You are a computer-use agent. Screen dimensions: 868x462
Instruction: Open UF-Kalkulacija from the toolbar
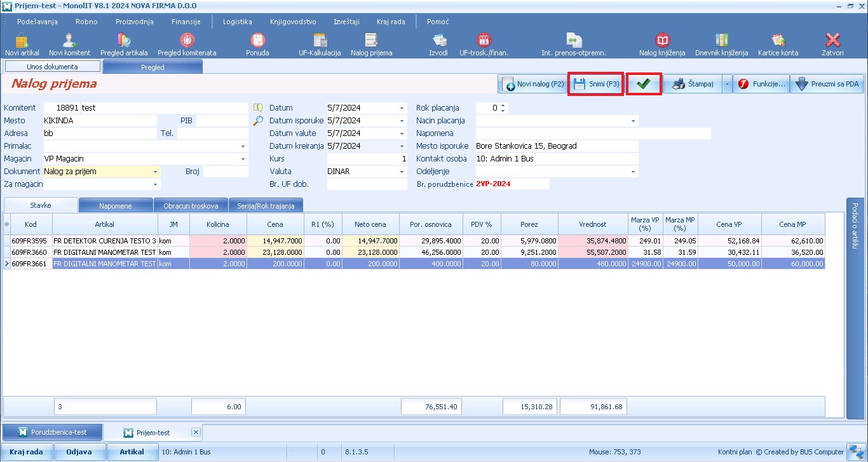pos(320,44)
